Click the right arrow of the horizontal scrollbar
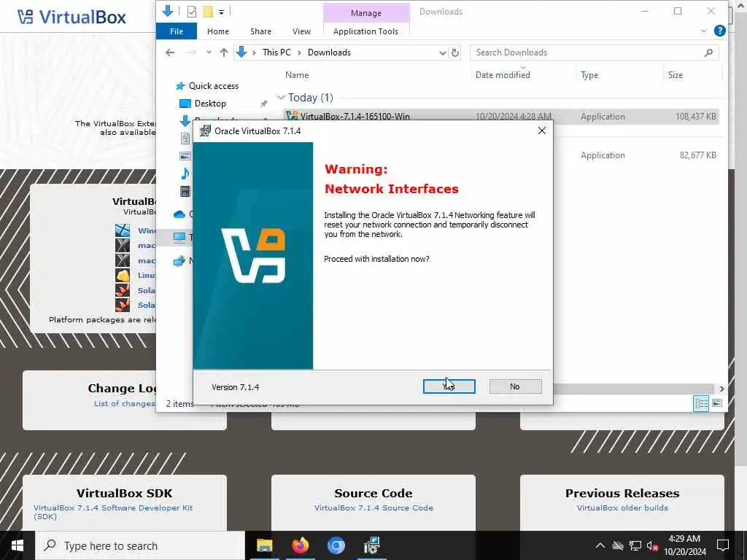The height and width of the screenshot is (560, 747). click(x=721, y=389)
